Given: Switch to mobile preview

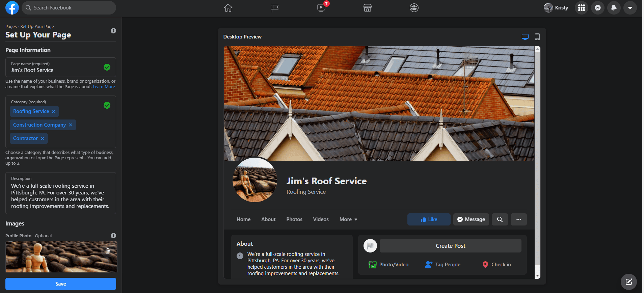Looking at the screenshot, I should click(x=537, y=37).
